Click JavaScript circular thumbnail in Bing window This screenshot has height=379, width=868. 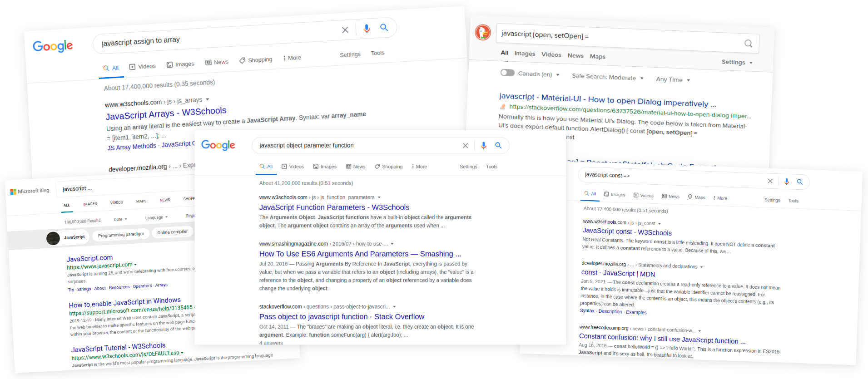(53, 238)
